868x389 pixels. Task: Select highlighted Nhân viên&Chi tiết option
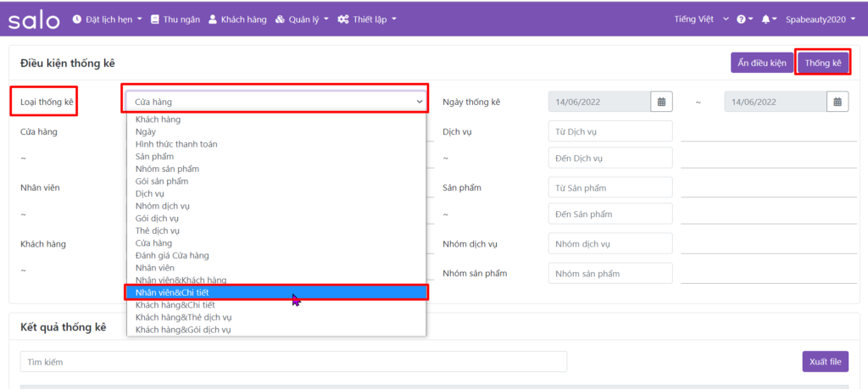pos(276,292)
